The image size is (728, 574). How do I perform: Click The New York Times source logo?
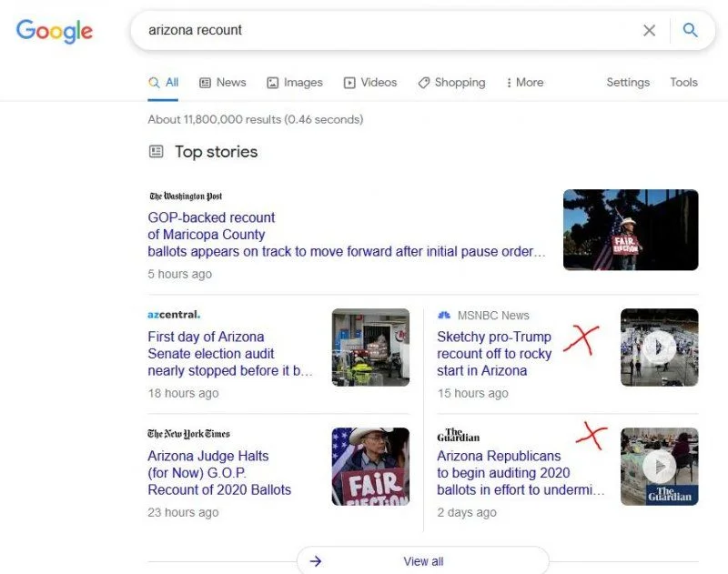pos(188,434)
